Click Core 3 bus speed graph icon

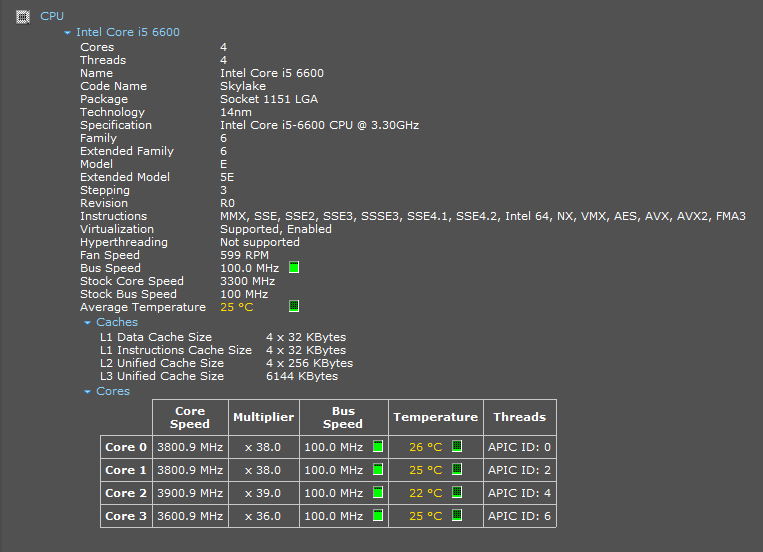coord(378,515)
